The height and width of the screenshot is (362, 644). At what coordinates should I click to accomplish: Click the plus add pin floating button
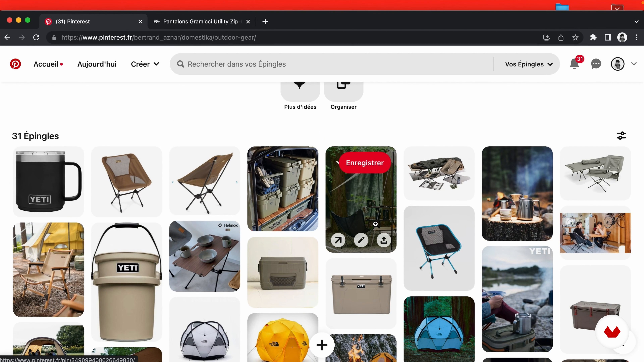pyautogui.click(x=322, y=345)
